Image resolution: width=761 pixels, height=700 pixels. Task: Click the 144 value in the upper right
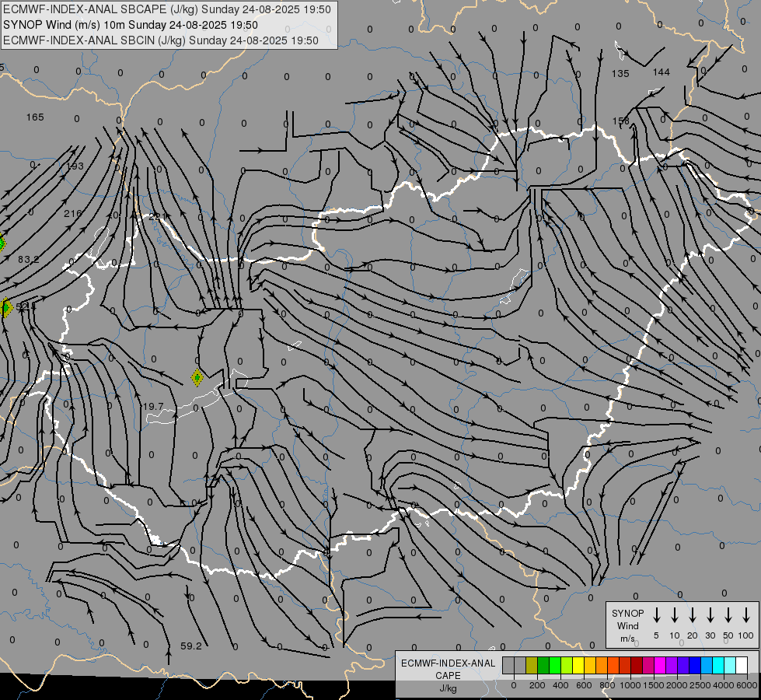pyautogui.click(x=661, y=72)
